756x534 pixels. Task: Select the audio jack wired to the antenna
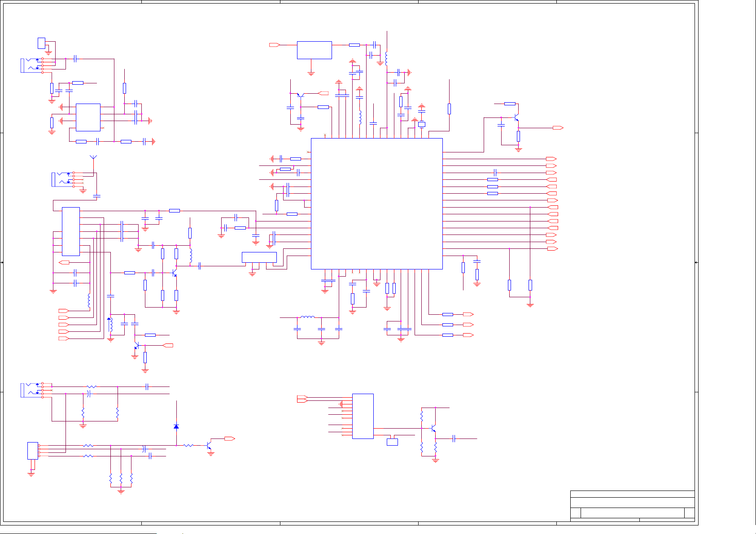pyautogui.click(x=64, y=179)
